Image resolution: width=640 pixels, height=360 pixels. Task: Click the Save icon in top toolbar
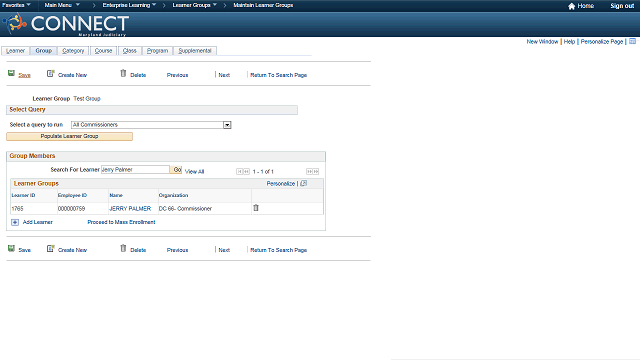(11, 73)
